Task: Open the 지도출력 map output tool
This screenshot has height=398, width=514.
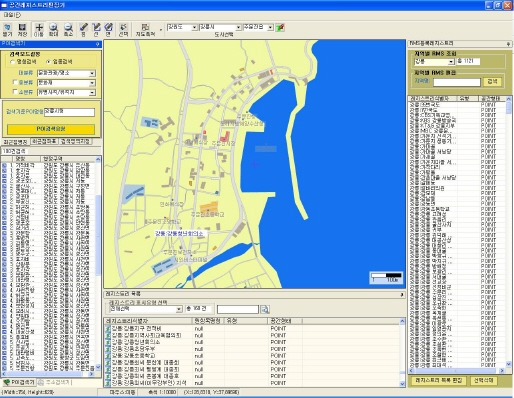Action: tap(145, 30)
